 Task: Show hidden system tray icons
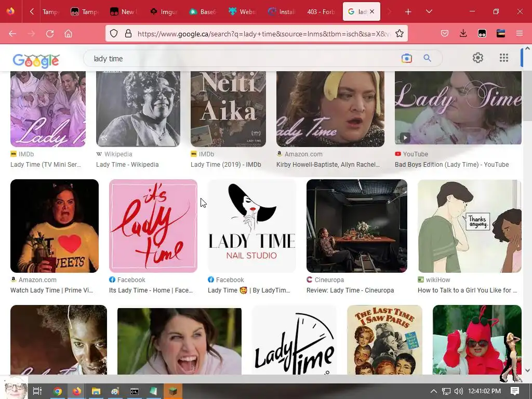tap(434, 391)
